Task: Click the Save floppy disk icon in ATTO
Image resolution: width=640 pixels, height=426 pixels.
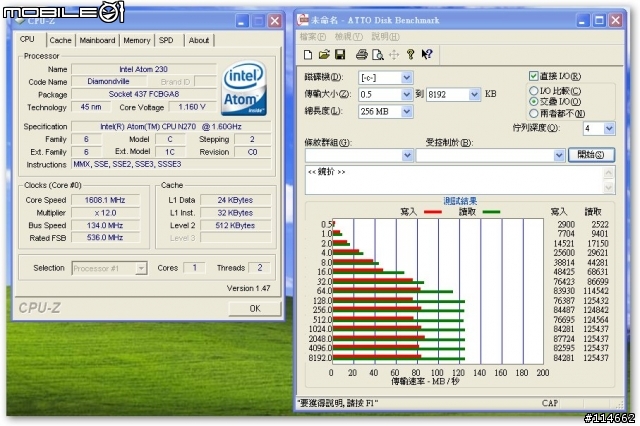Action: (340, 55)
